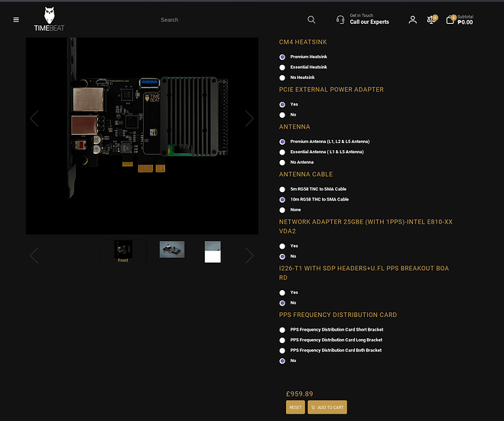Select the Front thumbnail image
The width and height of the screenshot is (504, 421).
tap(123, 251)
